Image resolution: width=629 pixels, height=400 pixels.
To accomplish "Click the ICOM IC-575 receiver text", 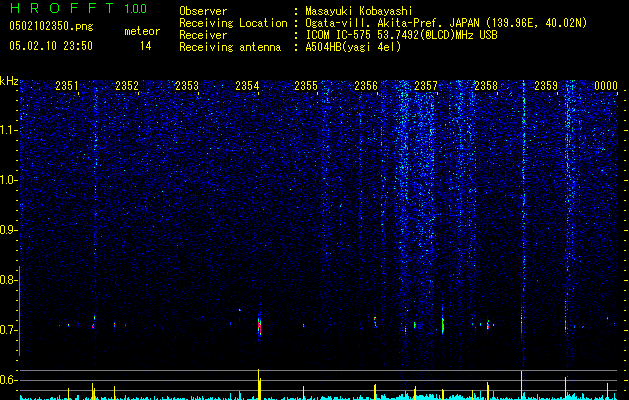I will pos(401,35).
